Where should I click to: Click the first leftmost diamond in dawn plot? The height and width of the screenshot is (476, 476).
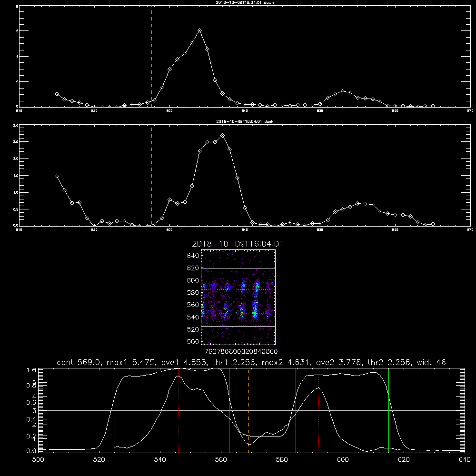[x=57, y=94]
